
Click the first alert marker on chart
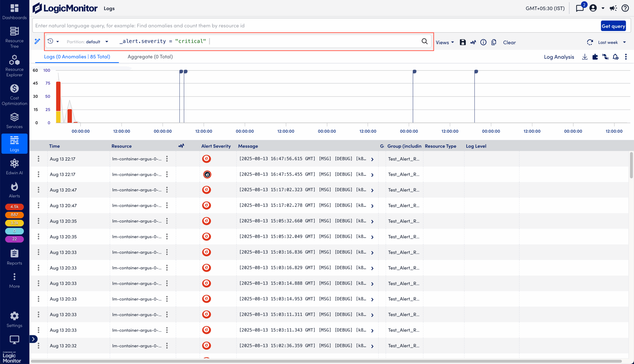[x=181, y=72]
